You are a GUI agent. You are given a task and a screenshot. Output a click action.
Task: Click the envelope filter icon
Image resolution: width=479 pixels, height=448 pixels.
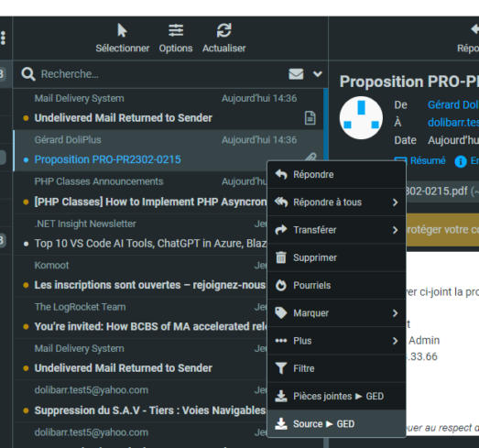click(x=296, y=74)
